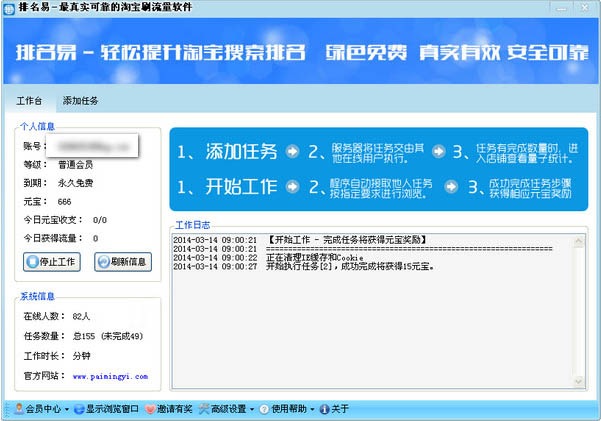
Task: Expand the 使用帮助 dropdown arrow
Action: coord(312,409)
